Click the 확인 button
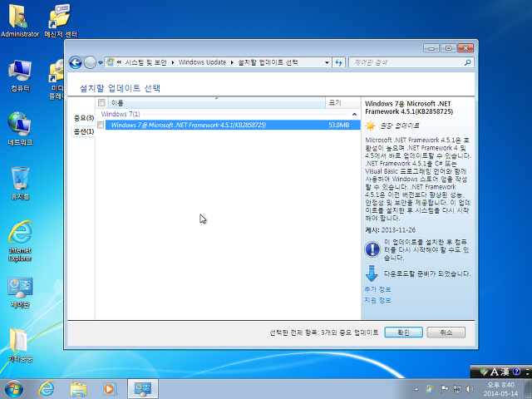The image size is (532, 399). tap(403, 332)
